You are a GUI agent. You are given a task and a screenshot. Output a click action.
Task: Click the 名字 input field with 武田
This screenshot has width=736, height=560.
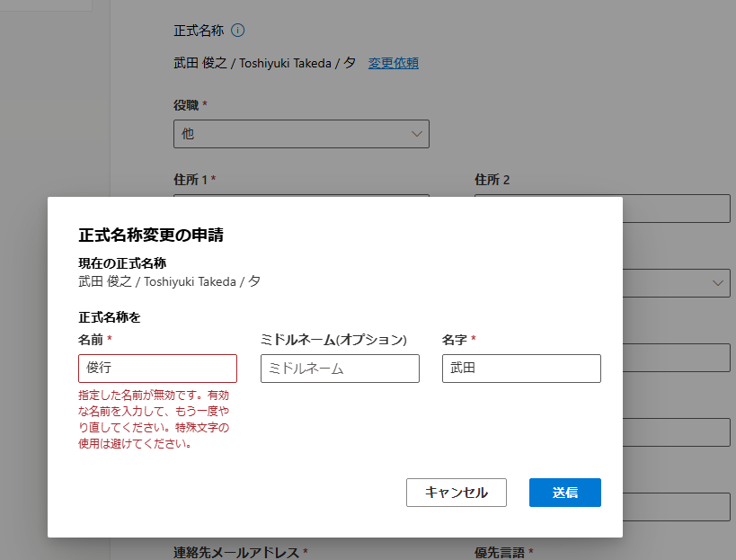point(521,369)
